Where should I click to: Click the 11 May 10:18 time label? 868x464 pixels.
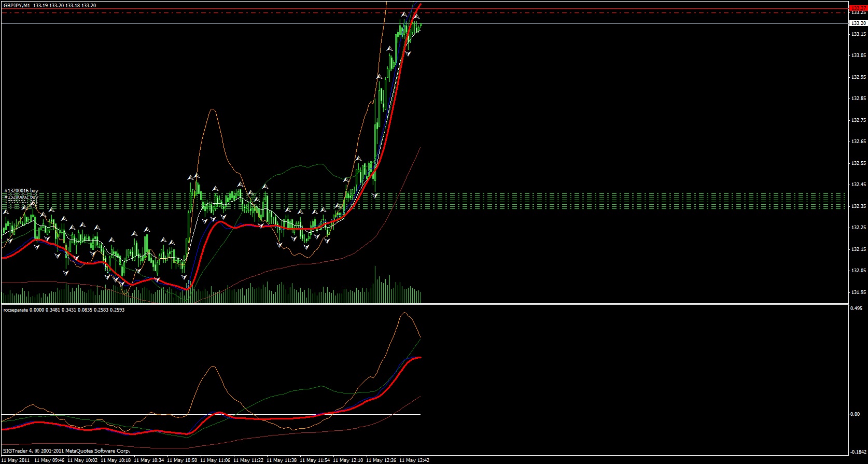point(116,460)
